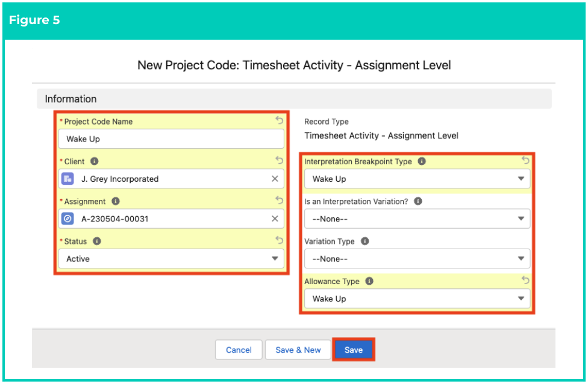588x384 pixels.
Task: Click Record Type value text
Action: coord(381,135)
